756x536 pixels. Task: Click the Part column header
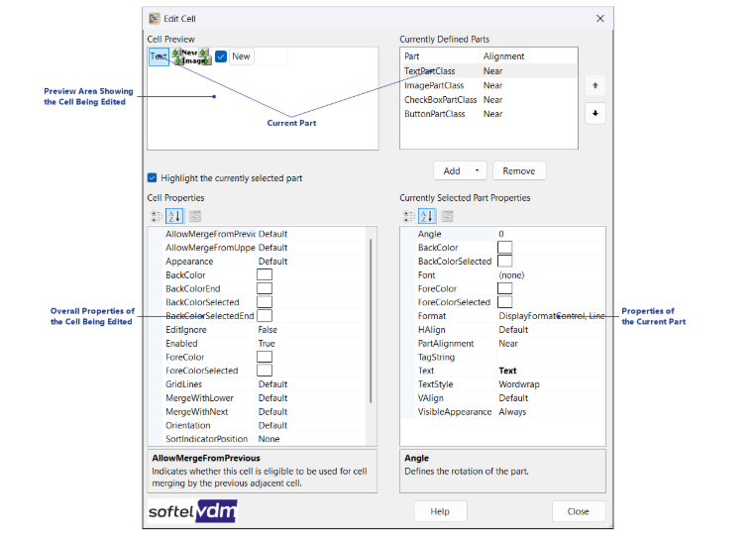(441, 56)
